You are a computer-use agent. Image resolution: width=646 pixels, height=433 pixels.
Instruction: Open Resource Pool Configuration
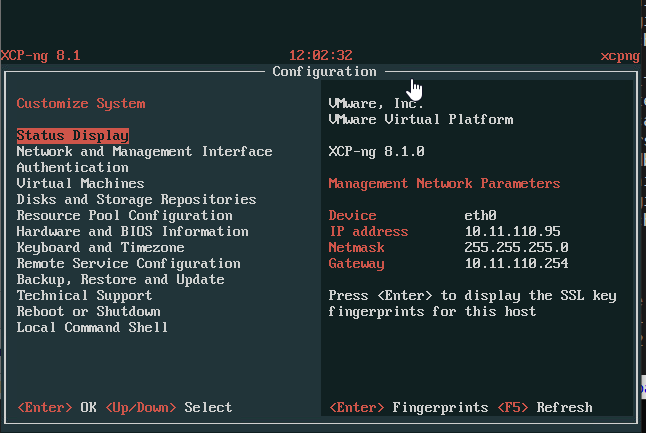pyautogui.click(x=124, y=216)
